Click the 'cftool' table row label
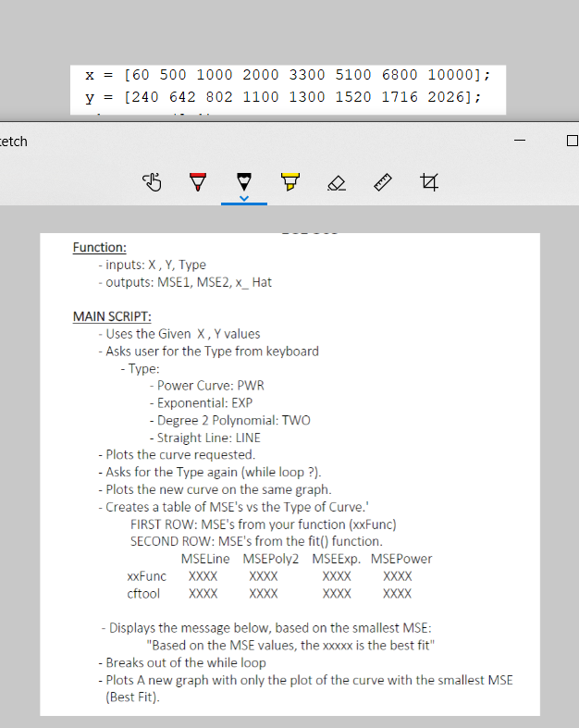Screen dimensions: 579x728 pos(143,593)
